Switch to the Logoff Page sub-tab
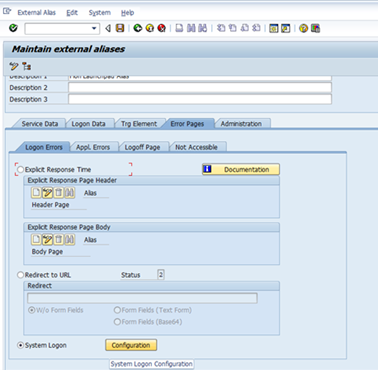This screenshot has height=370, width=378. tap(142, 147)
